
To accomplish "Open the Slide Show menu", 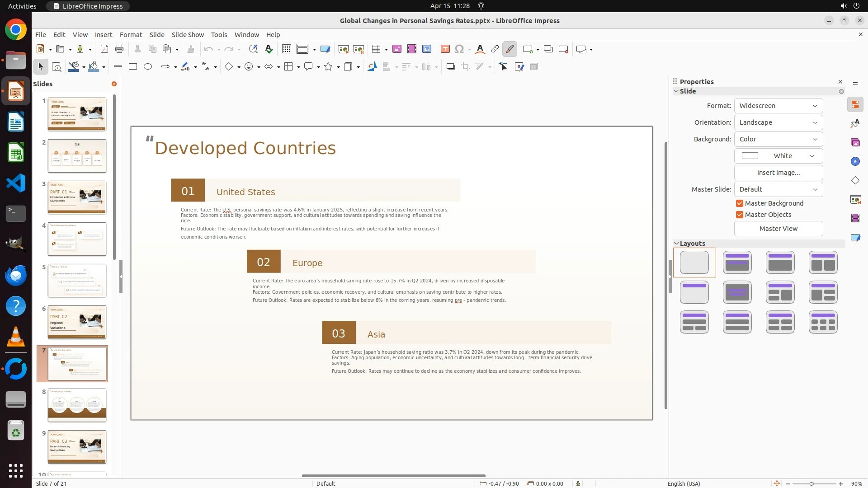I will pos(188,35).
